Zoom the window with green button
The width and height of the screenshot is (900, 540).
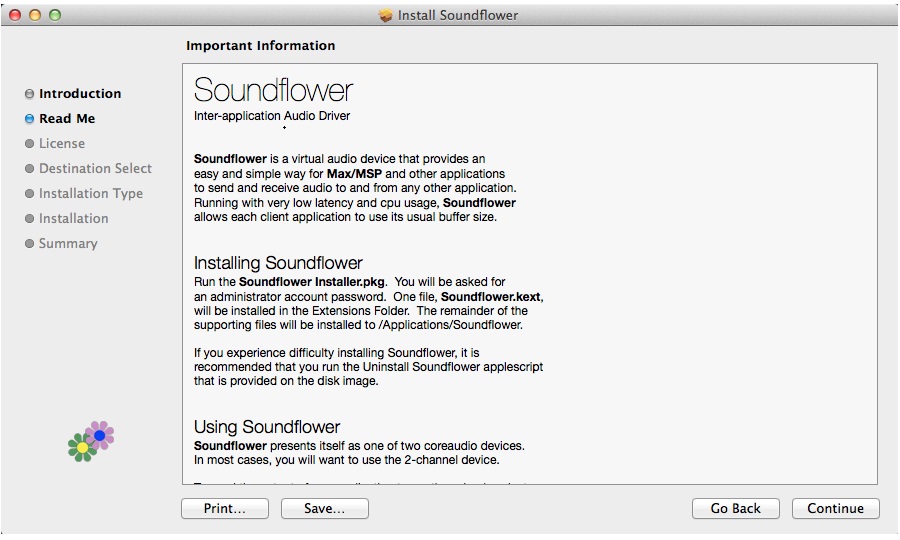point(55,15)
